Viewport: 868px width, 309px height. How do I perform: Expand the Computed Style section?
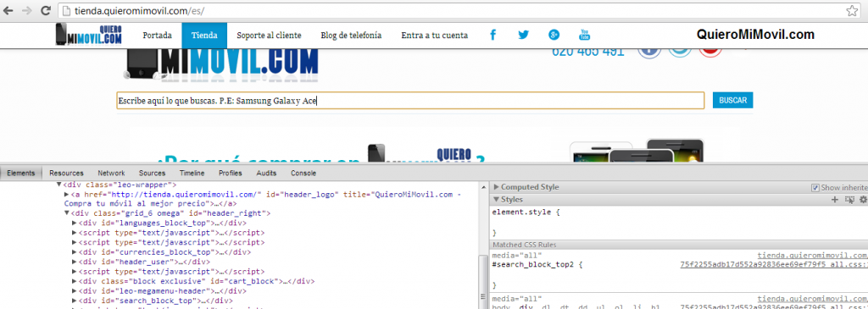click(497, 187)
